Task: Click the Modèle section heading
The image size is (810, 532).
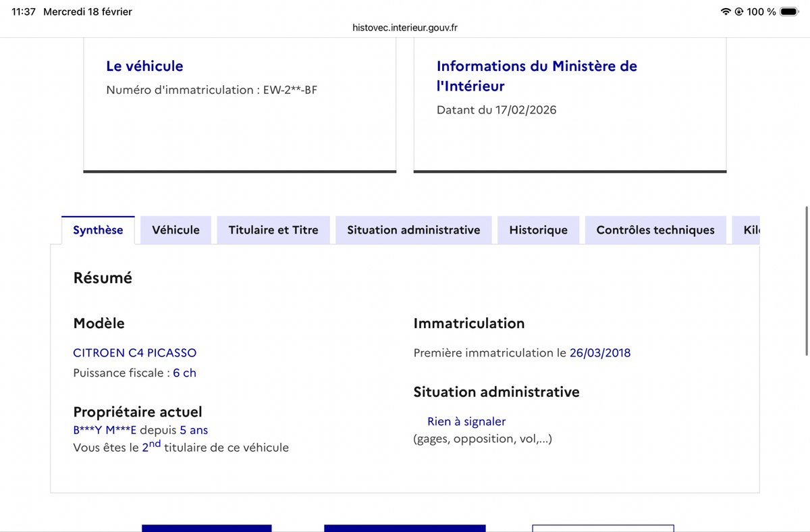Action: click(99, 323)
